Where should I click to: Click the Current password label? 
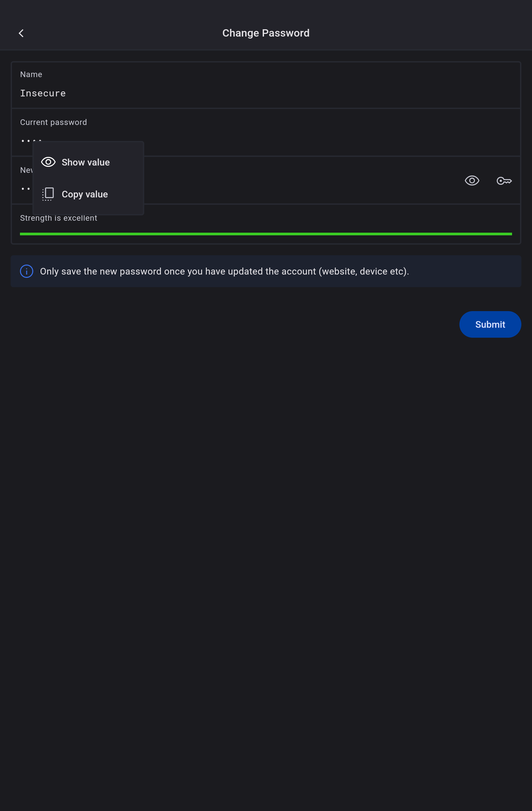(54, 122)
